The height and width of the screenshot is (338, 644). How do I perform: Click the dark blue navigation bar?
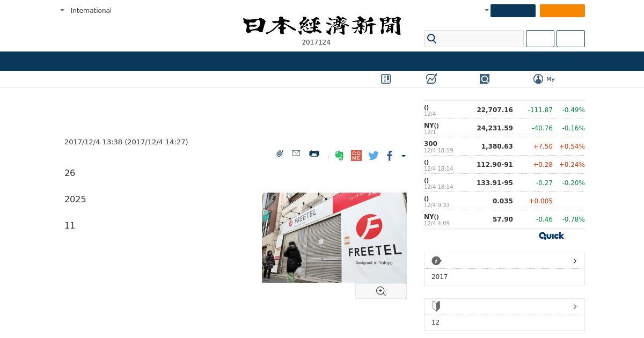pyautogui.click(x=322, y=61)
